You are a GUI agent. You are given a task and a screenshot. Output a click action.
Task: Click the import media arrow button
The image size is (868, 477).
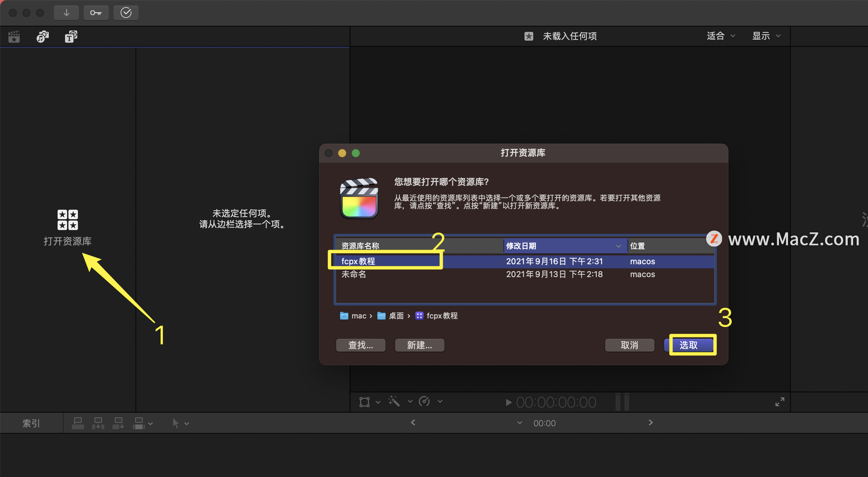pos(66,13)
